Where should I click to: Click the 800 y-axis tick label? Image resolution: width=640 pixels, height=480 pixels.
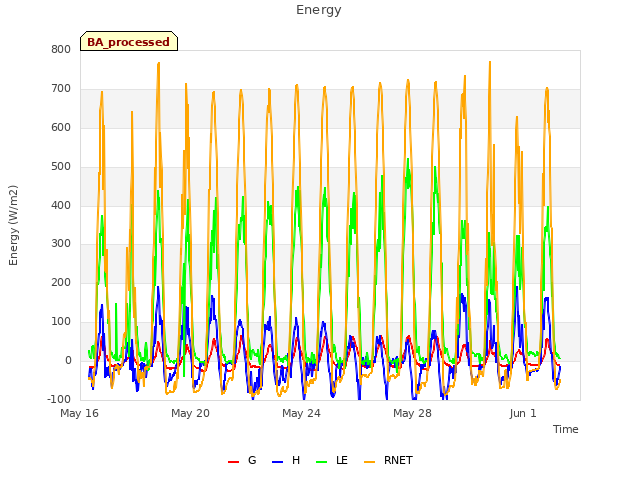point(61,50)
